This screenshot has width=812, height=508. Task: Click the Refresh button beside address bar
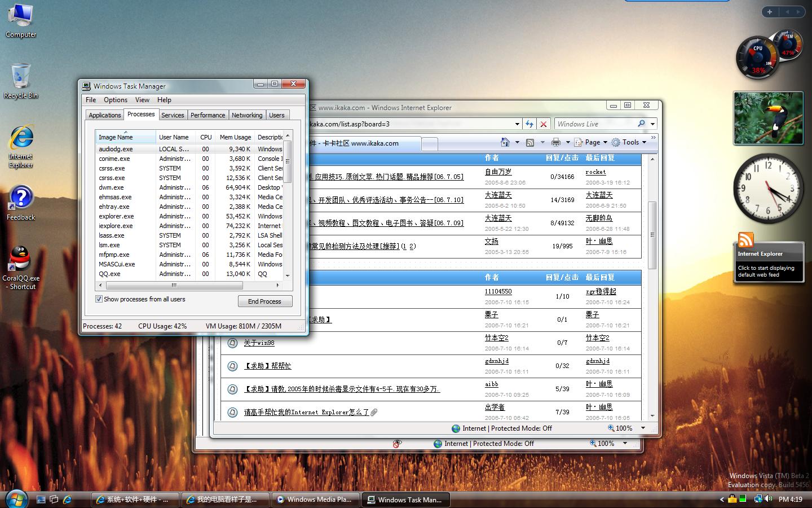point(529,124)
